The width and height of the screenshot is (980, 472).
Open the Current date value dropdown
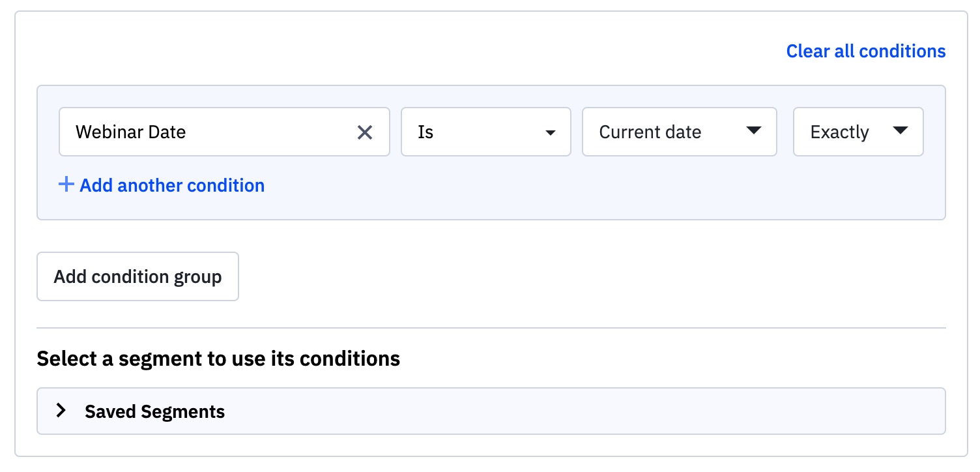tap(679, 132)
